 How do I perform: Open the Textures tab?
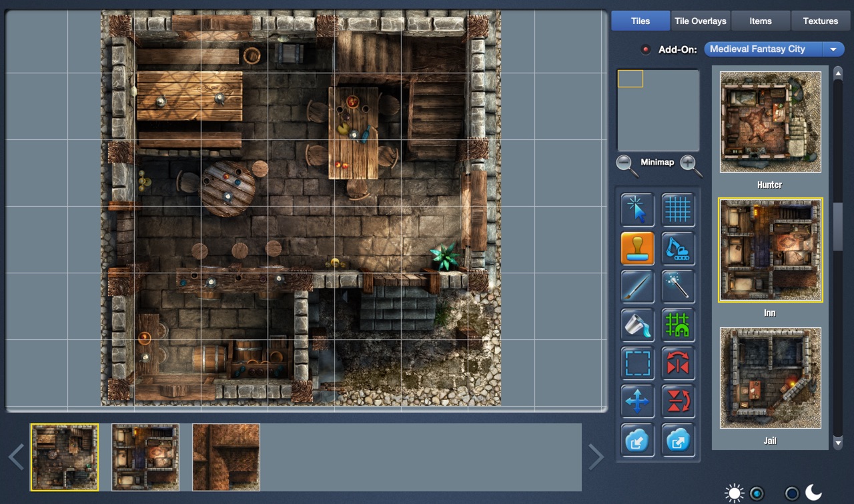coord(820,21)
